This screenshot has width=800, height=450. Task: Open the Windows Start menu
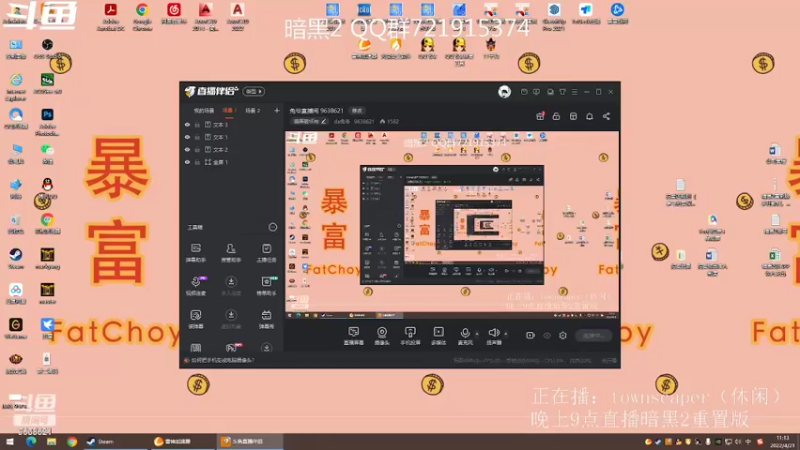10,442
